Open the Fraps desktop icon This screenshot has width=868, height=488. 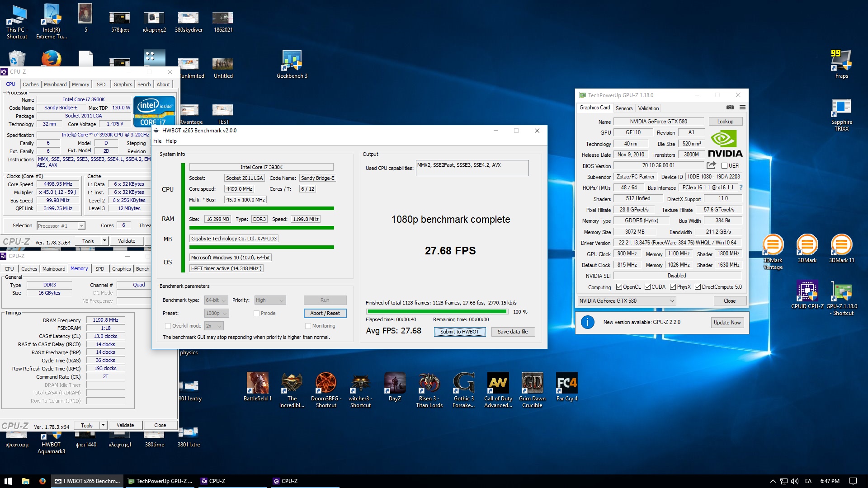tap(841, 64)
